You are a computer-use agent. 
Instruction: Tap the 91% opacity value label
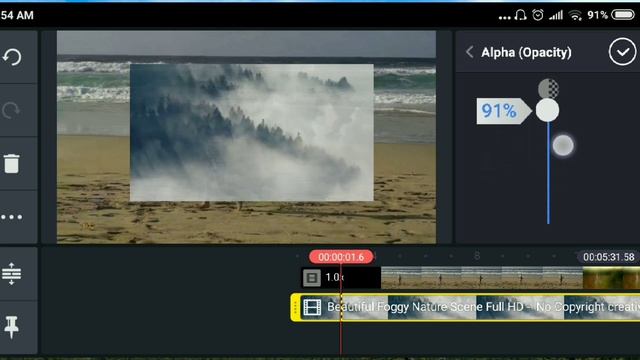coord(504,111)
